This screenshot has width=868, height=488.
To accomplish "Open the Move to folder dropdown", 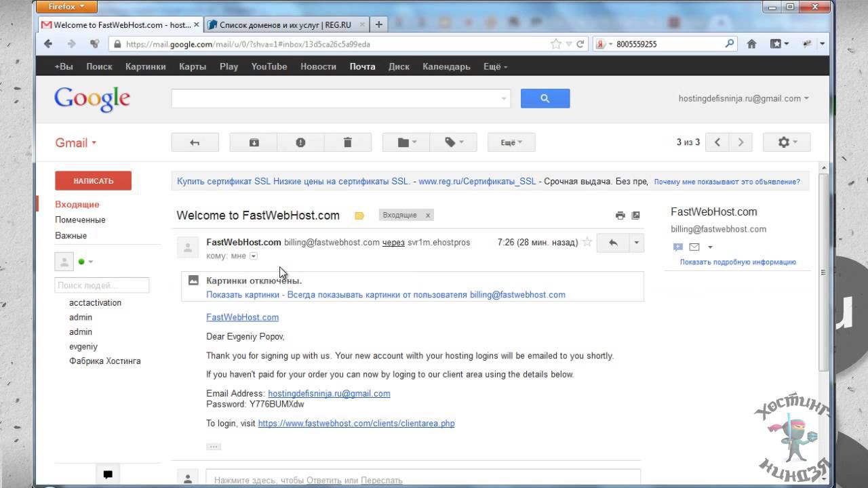I will [x=406, y=142].
